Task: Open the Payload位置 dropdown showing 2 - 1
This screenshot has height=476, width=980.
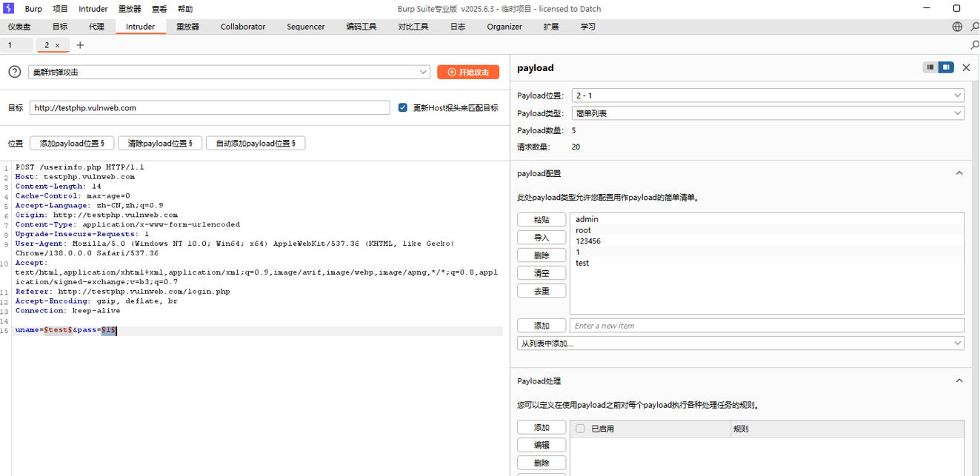Action: tap(768, 95)
